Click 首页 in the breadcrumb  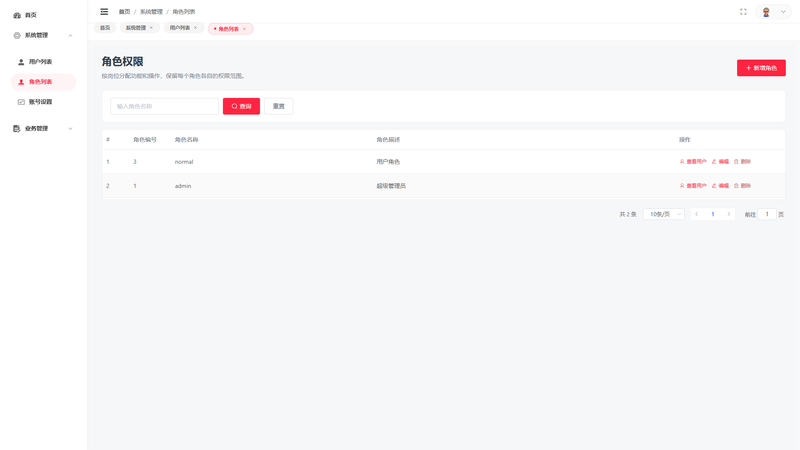[124, 12]
